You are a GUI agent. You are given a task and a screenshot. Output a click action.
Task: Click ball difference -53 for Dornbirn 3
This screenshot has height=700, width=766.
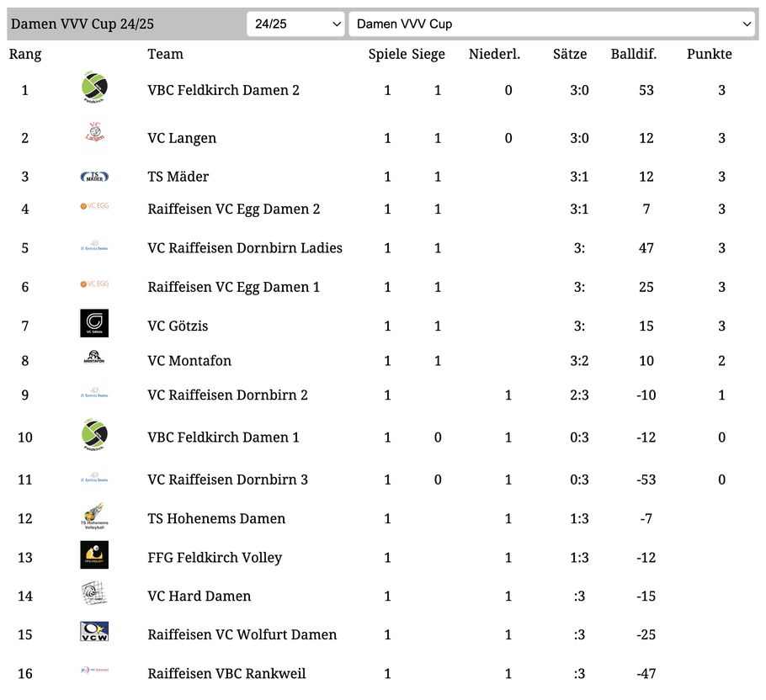646,480
